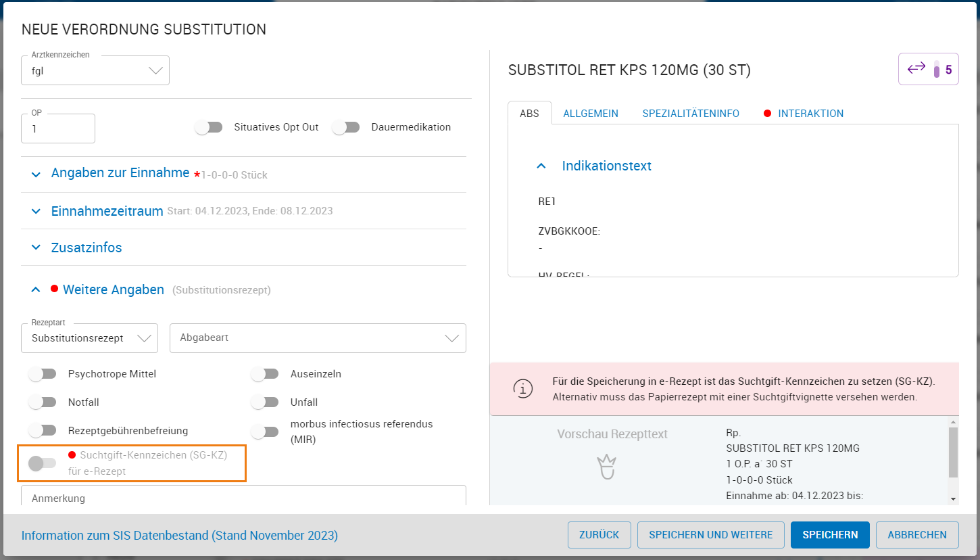Screen dimensions: 980x560
Task: Click the ABBRECHEN button
Action: coord(917,535)
